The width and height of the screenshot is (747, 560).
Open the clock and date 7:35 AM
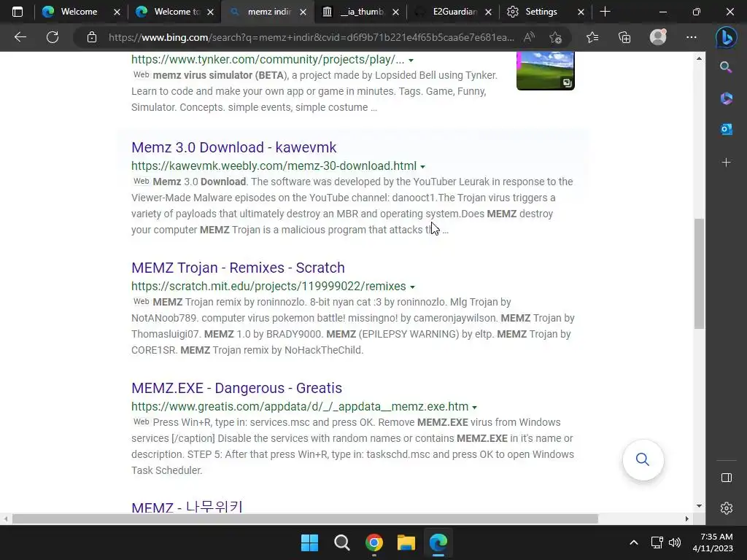point(713,542)
